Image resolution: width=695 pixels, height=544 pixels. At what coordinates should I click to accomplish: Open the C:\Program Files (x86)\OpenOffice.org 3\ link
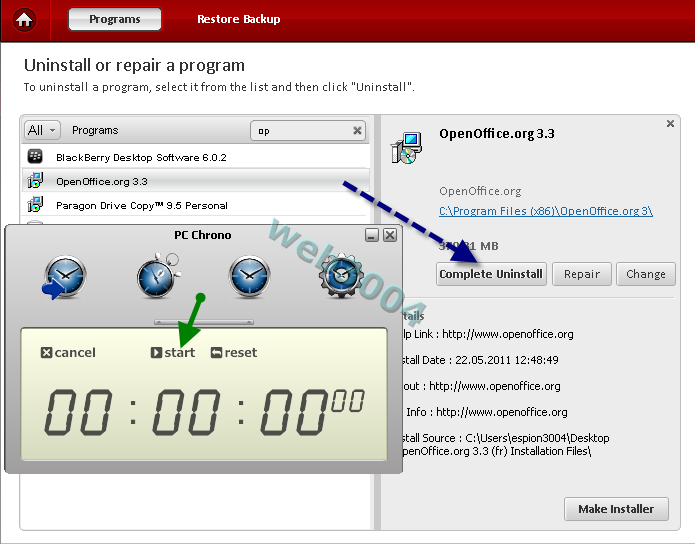click(x=546, y=211)
